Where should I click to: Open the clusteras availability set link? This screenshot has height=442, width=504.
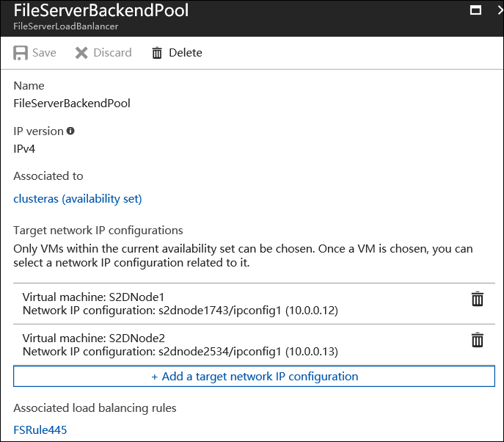(78, 199)
